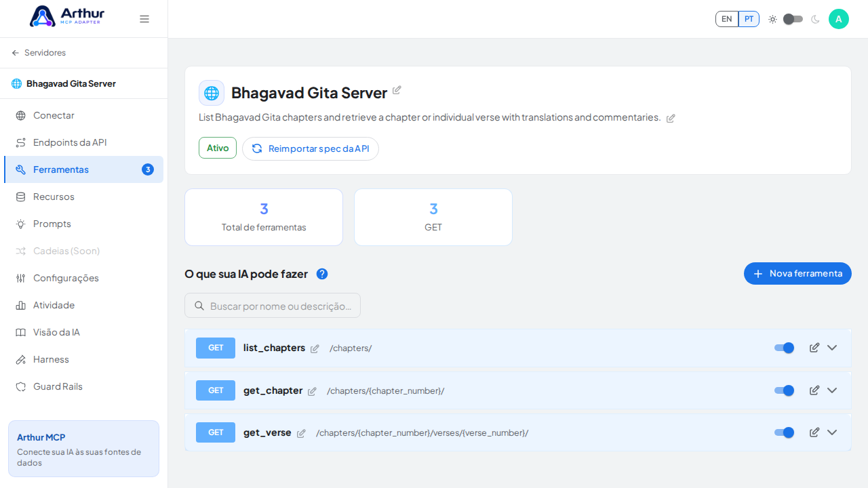Edit get_chapter tool via right edit icon
Screen dimensions: 868x488
tap(814, 390)
